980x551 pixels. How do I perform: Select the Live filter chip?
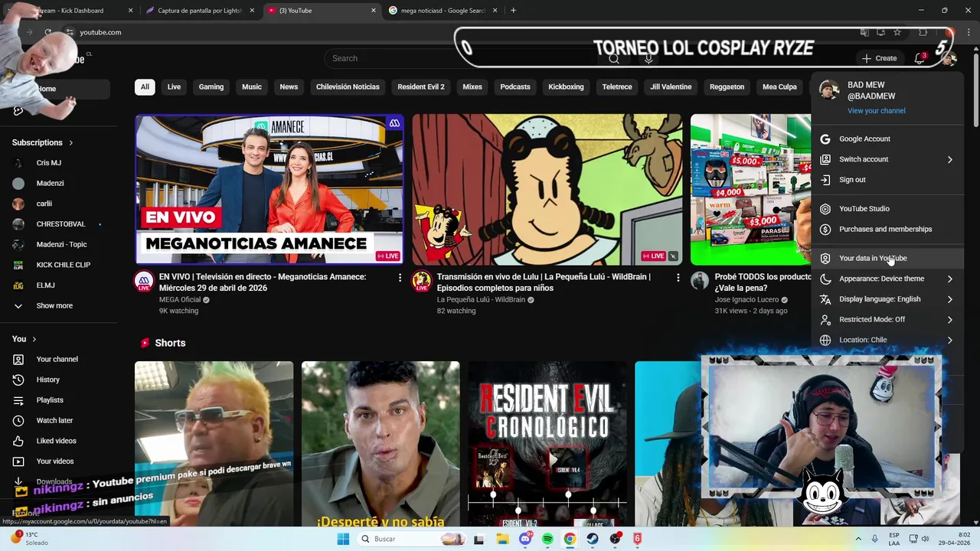[x=174, y=86]
